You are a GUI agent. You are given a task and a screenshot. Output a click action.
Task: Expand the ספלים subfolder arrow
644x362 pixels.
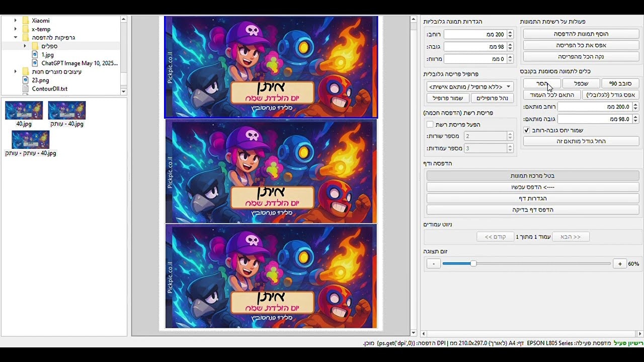pos(25,46)
